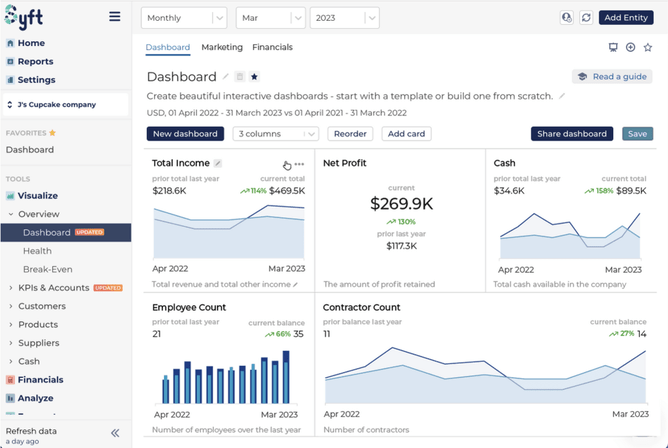
Task: Open the Mar month dropdown
Action: 270,18
